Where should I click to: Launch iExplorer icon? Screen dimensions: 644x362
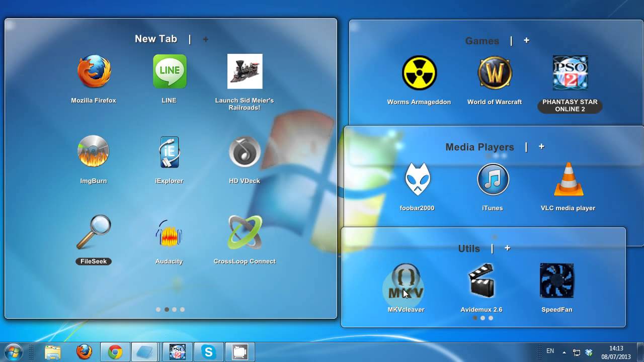tap(169, 152)
